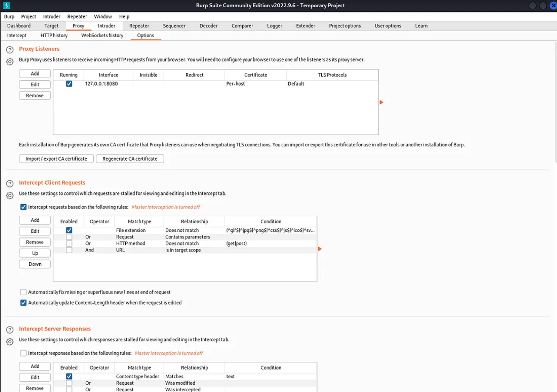Image resolution: width=557 pixels, height=392 pixels.
Task: Switch to the Extender tab
Action: tap(305, 26)
